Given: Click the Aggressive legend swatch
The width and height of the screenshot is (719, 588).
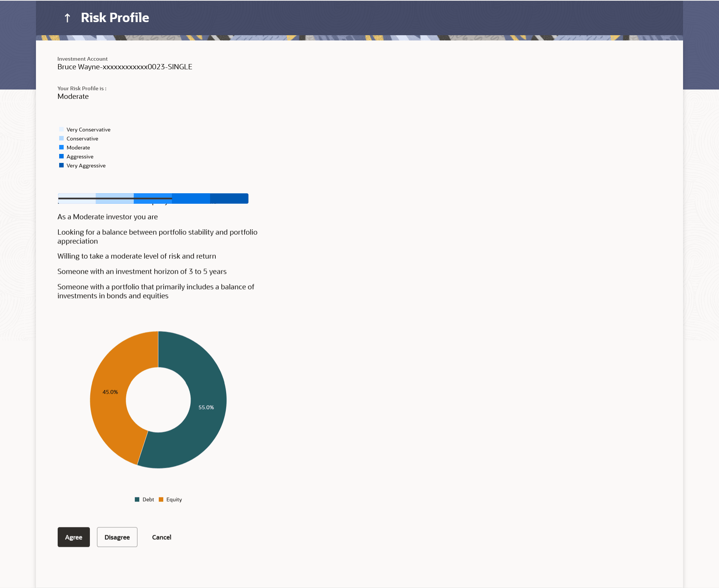Looking at the screenshot, I should click(x=61, y=157).
